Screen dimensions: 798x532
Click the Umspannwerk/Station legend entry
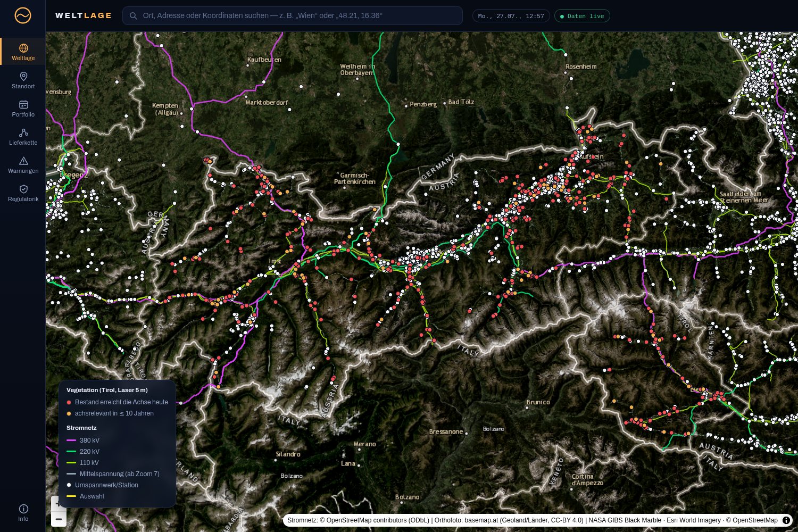tap(102, 485)
